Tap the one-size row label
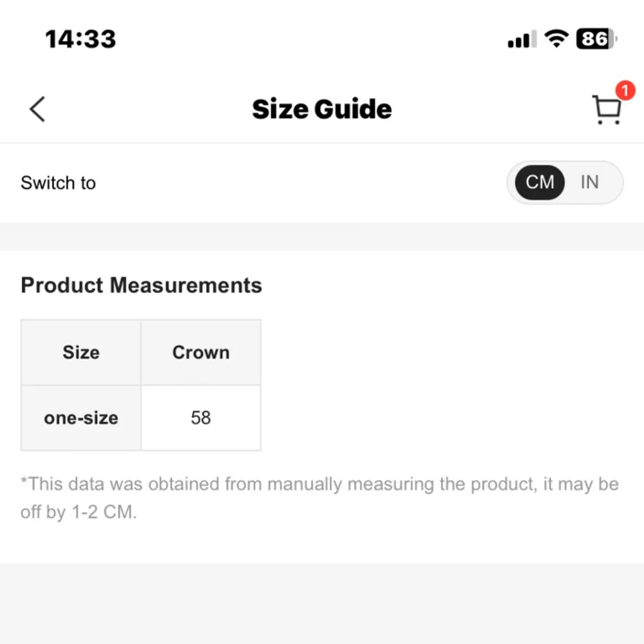The image size is (644, 644). [x=81, y=418]
